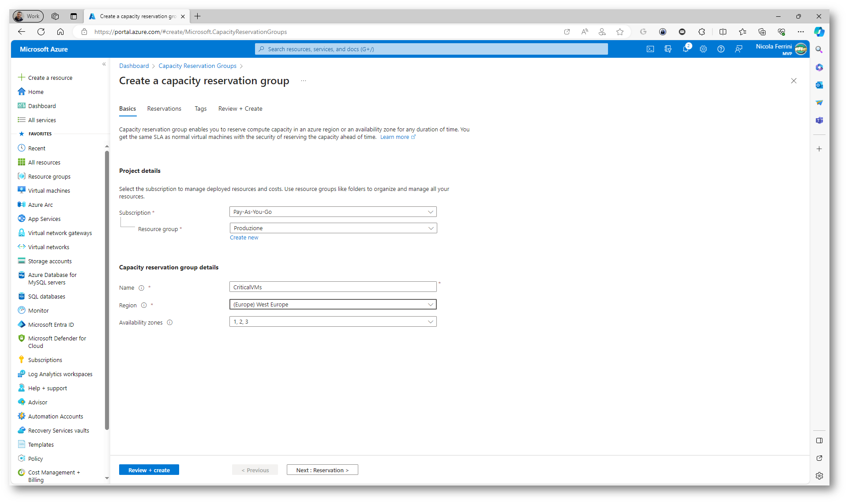Open the Resource group dropdown
The width and height of the screenshot is (848, 504).
click(333, 228)
